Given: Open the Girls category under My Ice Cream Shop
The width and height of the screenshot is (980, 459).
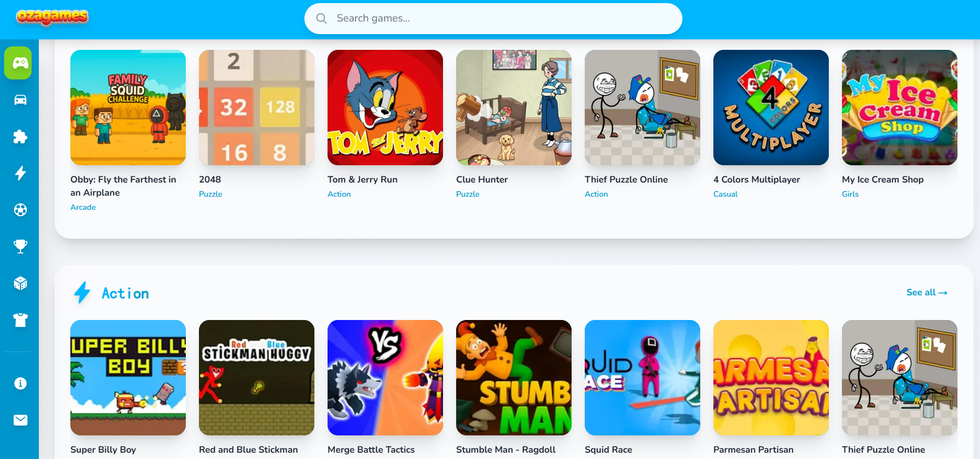Looking at the screenshot, I should coord(850,194).
